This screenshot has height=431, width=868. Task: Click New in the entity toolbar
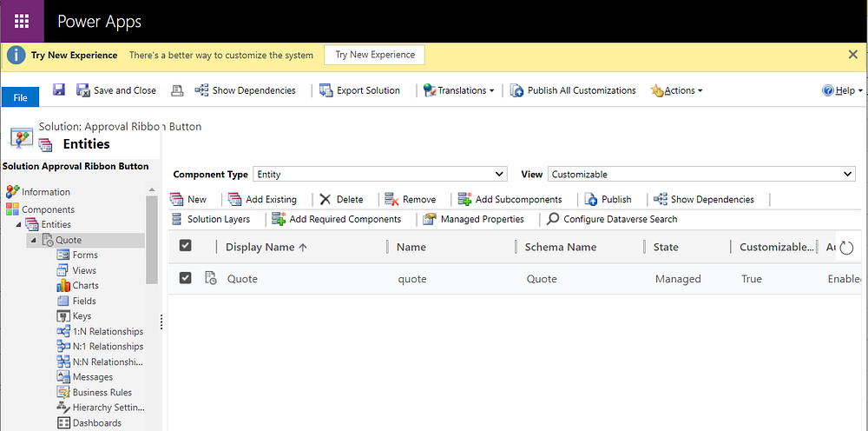pyautogui.click(x=188, y=199)
